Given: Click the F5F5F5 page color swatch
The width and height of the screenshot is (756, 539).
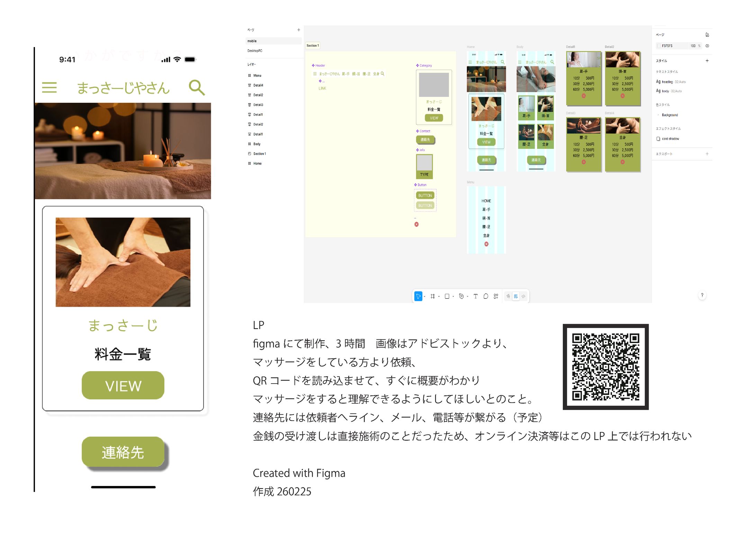Looking at the screenshot, I should click(x=659, y=46).
